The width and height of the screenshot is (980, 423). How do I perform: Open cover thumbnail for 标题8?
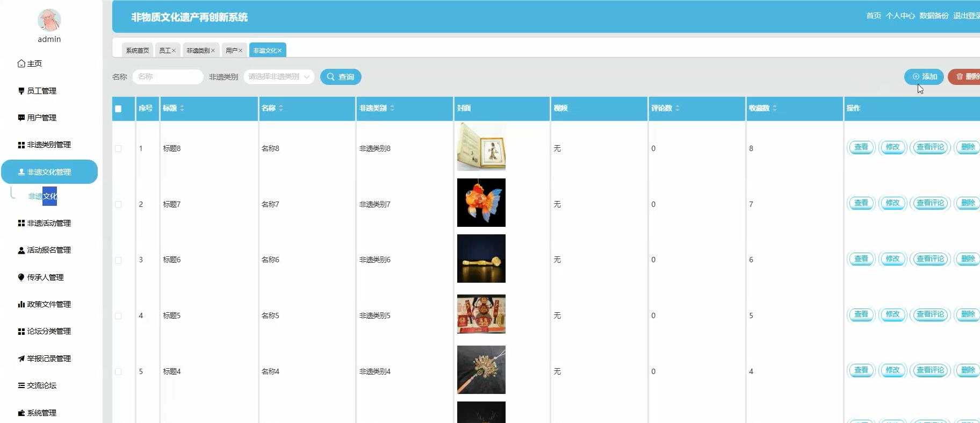point(481,147)
